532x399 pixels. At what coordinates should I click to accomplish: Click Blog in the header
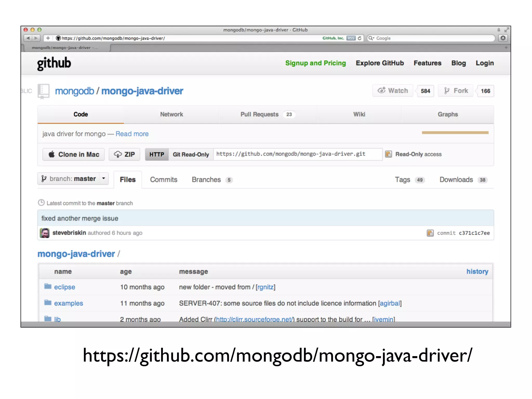coord(458,63)
